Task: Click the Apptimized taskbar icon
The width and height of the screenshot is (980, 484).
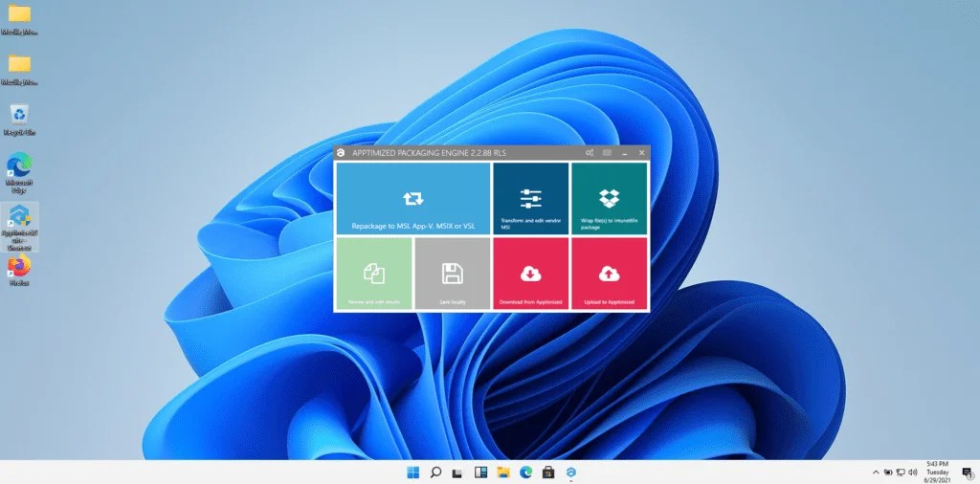Action: pyautogui.click(x=571, y=473)
